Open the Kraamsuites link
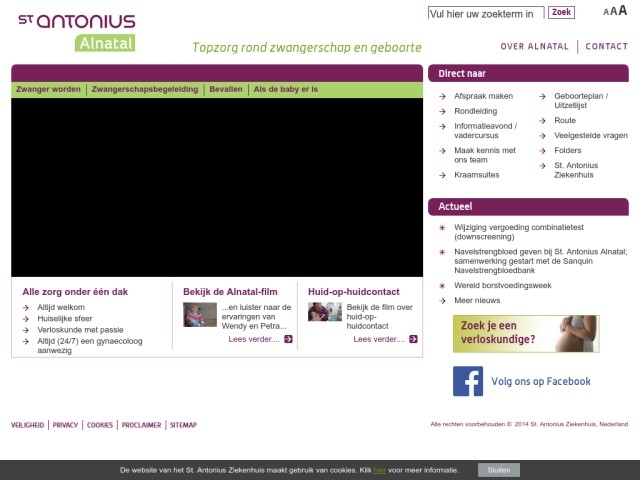Viewport: 640px width, 480px height. (477, 174)
